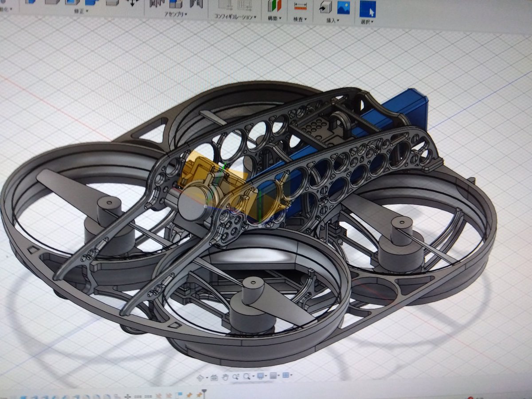Open the Viewports layout icon
This screenshot has width=532, height=399.
286,375
